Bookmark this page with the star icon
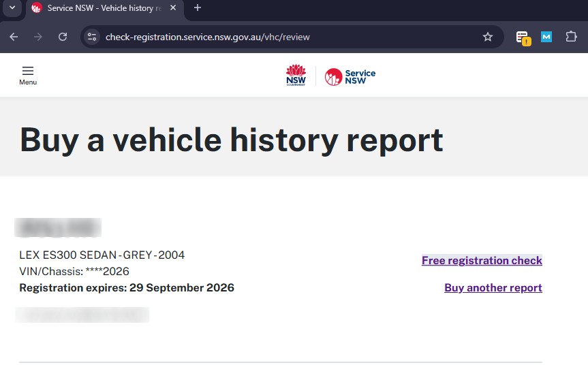The width and height of the screenshot is (588, 380). 488,37
